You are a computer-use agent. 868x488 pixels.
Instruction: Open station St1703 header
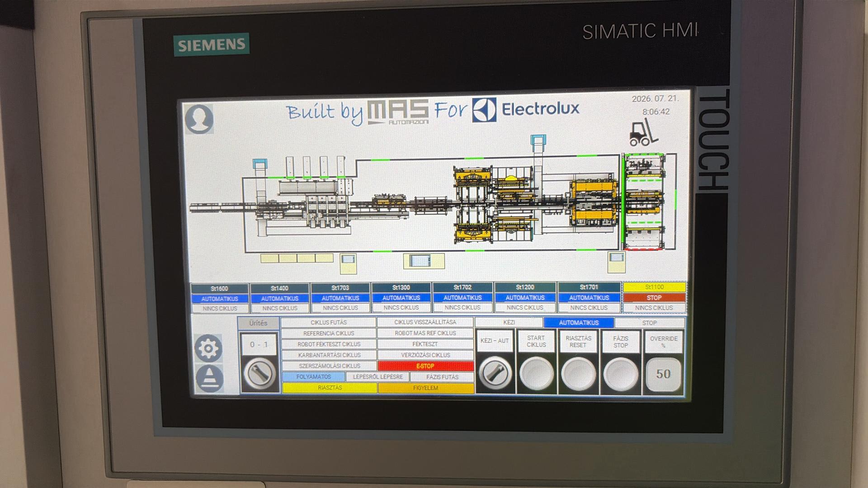pos(340,288)
